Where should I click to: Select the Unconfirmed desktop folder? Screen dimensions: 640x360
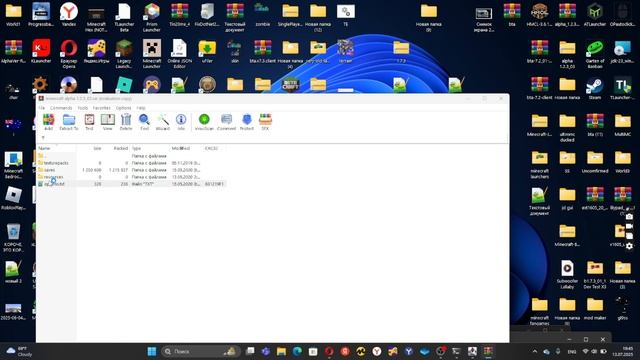coord(595,162)
